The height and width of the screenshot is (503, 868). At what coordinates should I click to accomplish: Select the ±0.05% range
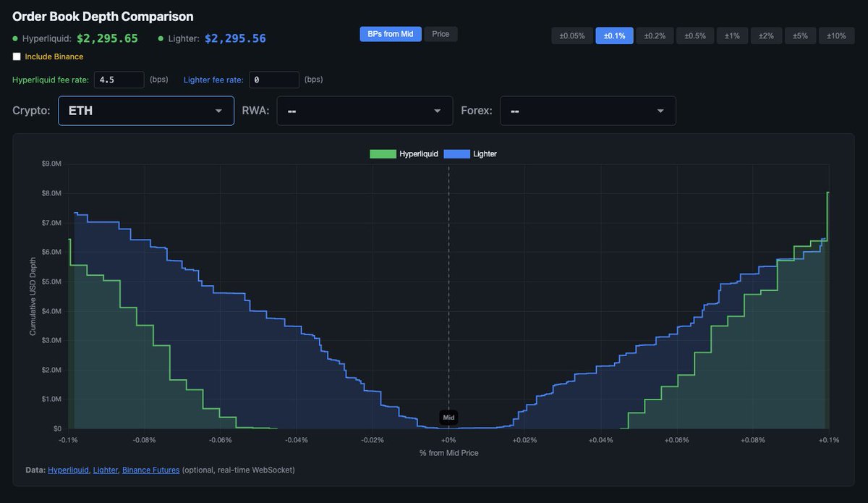pos(572,36)
